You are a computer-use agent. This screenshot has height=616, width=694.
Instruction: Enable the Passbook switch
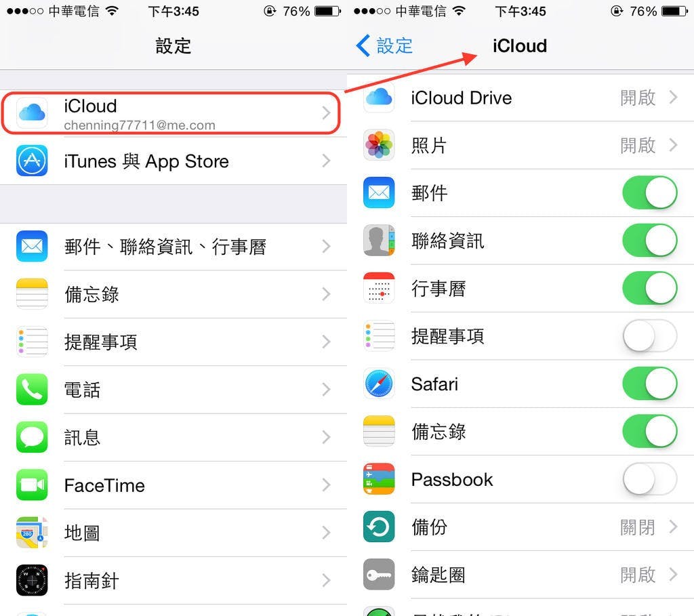(x=649, y=479)
